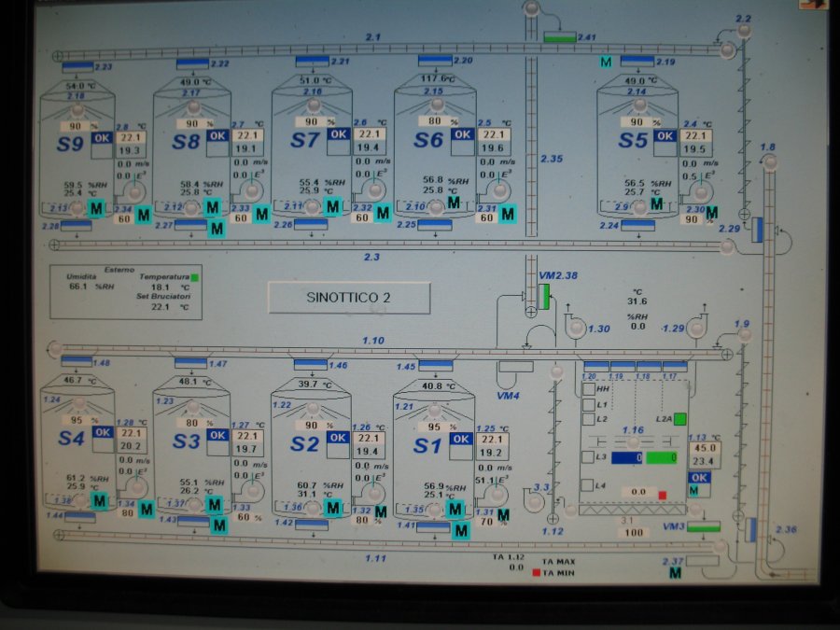840x630 pixels.
Task: Select the fan labeled 1.29
Action: click(x=696, y=328)
